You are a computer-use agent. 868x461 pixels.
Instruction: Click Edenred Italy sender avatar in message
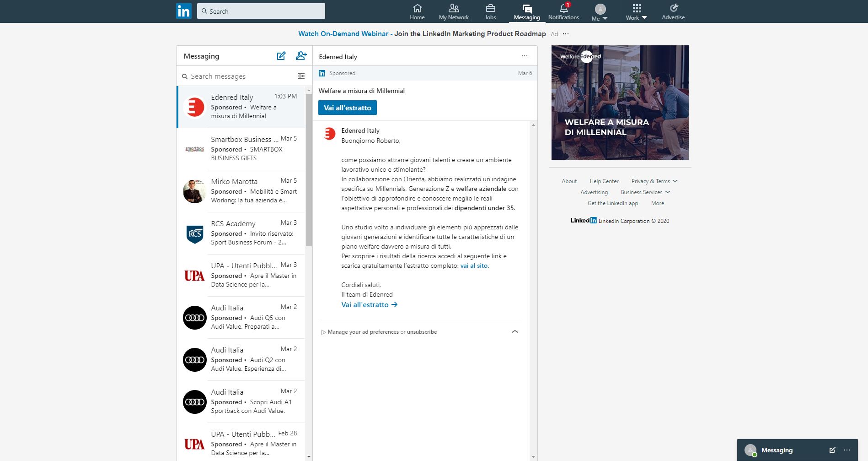click(329, 133)
